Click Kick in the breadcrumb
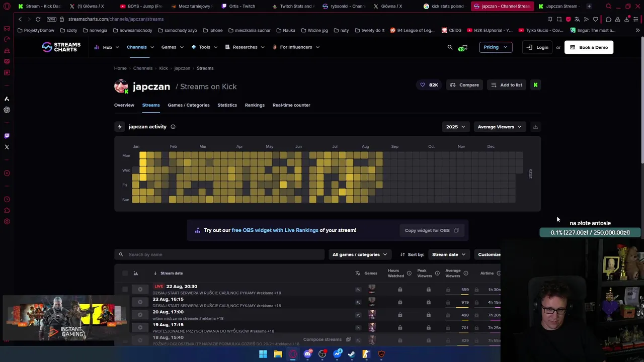Image resolution: width=644 pixels, height=362 pixels. [x=164, y=68]
